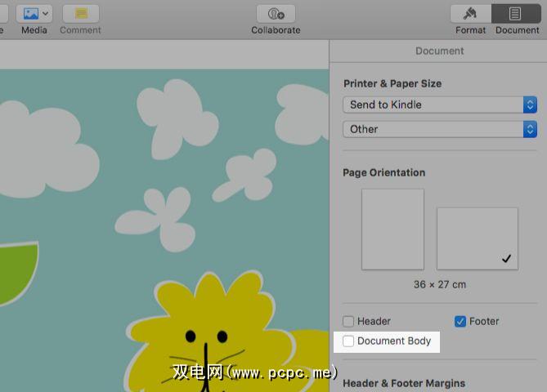Viewport: 547px width, 392px height.
Task: Open the Collaborate sharing icon
Action: click(276, 14)
